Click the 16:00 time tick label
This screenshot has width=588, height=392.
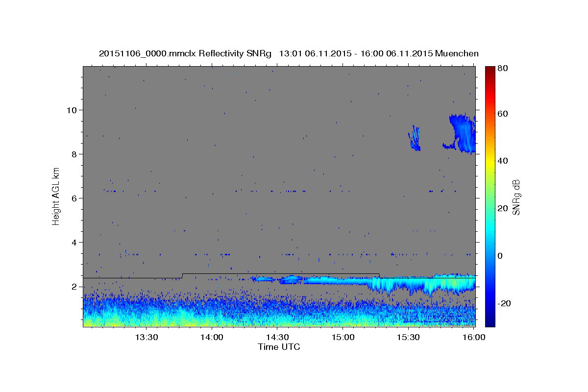tap(473, 337)
